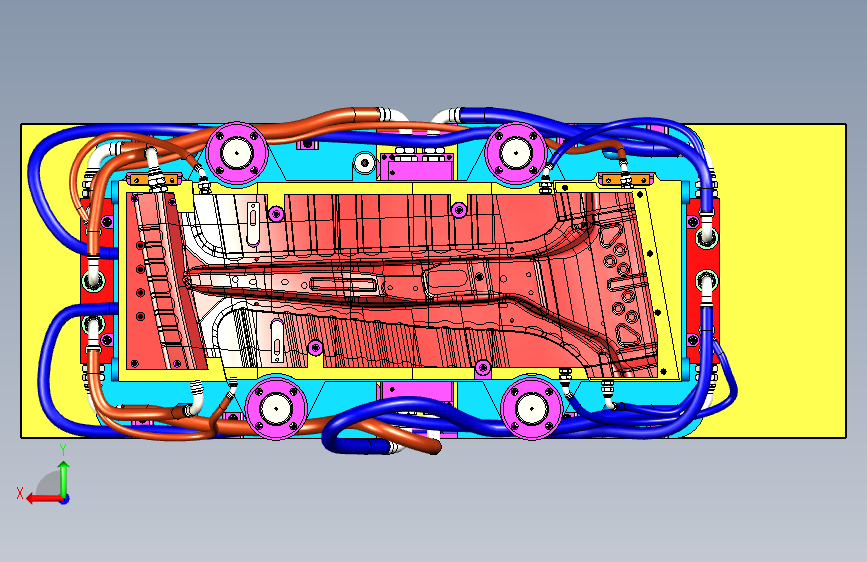Screen dimensions: 867x562
Task: Select the top-right magenta guide pillar flange
Action: 515,153
